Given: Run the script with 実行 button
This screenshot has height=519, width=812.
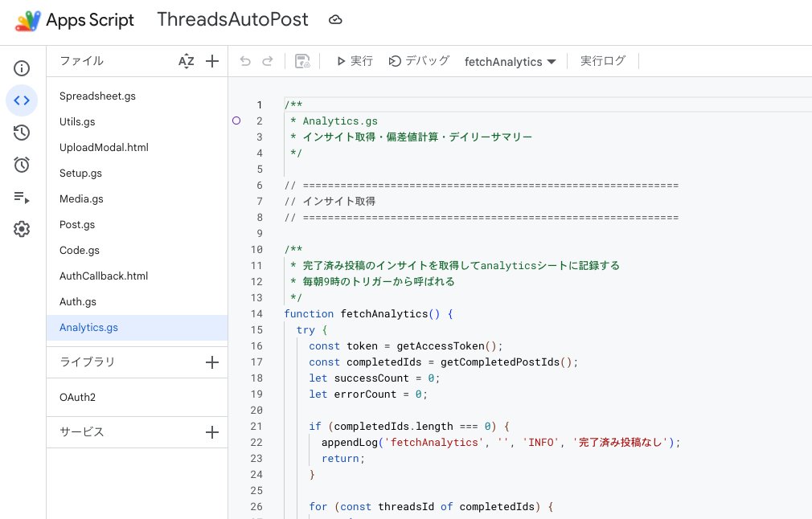Looking at the screenshot, I should click(355, 61).
